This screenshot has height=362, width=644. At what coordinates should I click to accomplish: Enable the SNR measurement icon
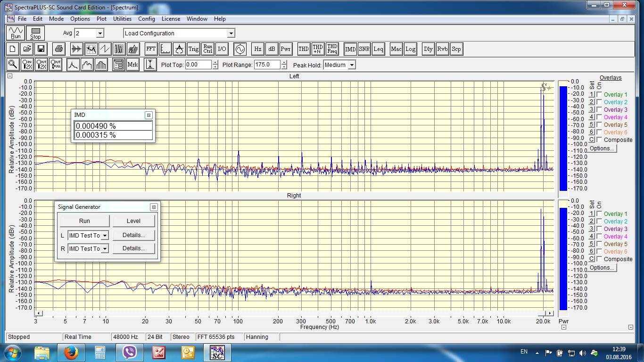[x=364, y=49]
